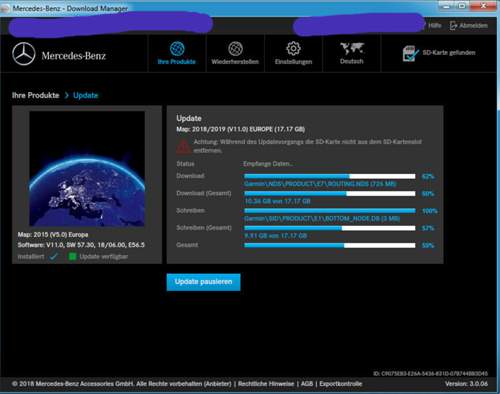Open Einstellungen gear tab
500x394 pixels.
293,53
